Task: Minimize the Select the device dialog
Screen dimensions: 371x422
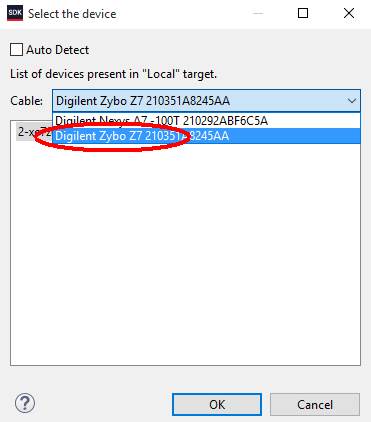Action: pos(258,13)
